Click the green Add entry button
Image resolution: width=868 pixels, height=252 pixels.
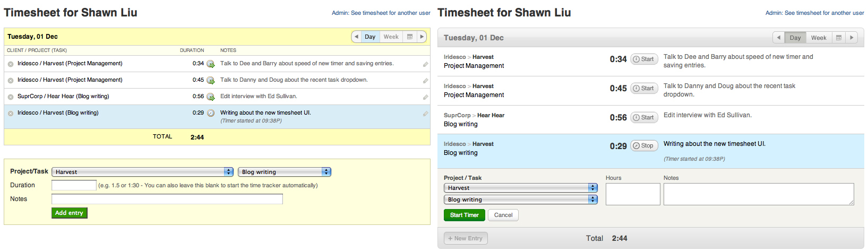tap(69, 213)
